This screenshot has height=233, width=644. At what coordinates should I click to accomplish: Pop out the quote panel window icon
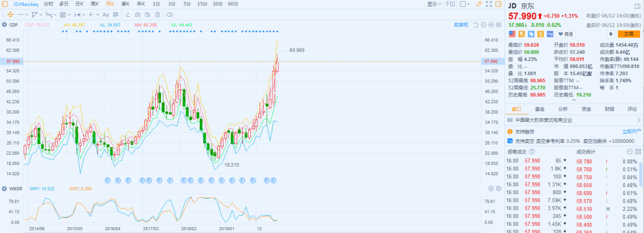pos(637,5)
